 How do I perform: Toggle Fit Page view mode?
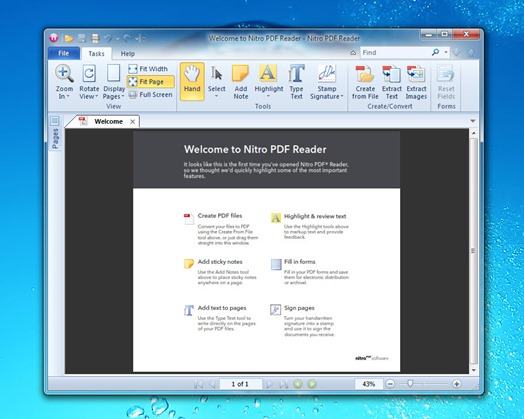tap(150, 82)
